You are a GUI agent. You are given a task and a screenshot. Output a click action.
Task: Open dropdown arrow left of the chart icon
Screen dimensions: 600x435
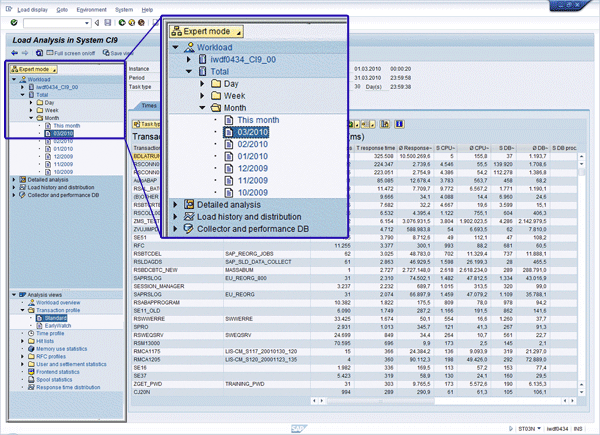373,124
